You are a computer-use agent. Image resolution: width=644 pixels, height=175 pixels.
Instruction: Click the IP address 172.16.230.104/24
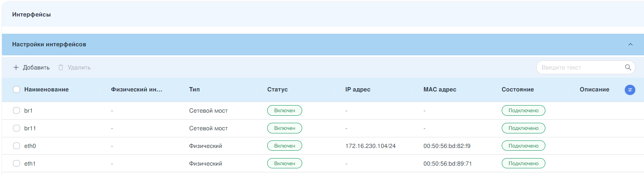(x=371, y=146)
